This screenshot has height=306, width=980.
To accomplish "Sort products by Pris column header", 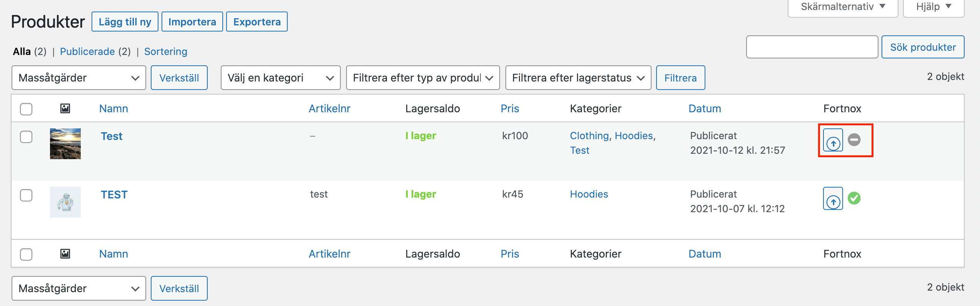I will (x=510, y=108).
